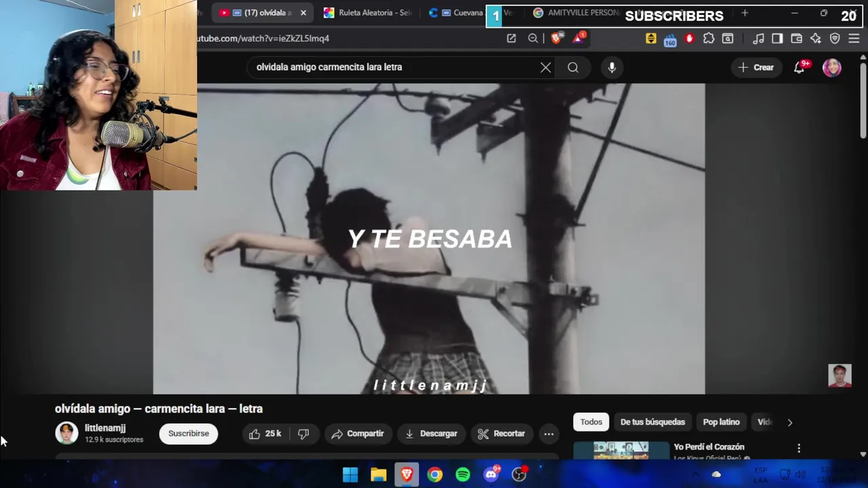Show more filter chips with right arrow
The height and width of the screenshot is (488, 868).
click(789, 422)
